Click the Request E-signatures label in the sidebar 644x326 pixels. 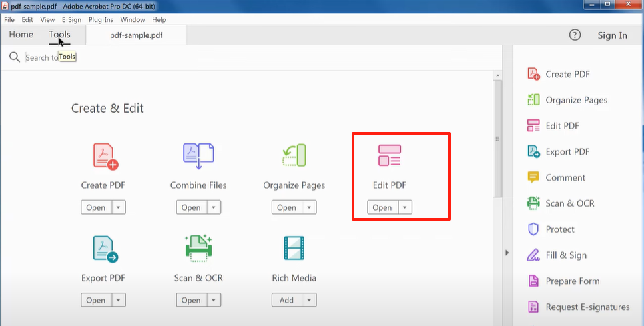[x=588, y=307]
